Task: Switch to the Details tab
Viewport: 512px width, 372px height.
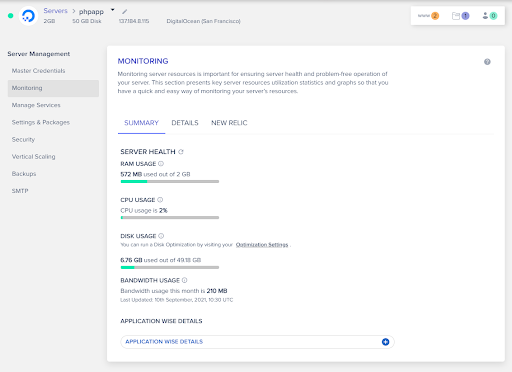Action: [x=185, y=123]
